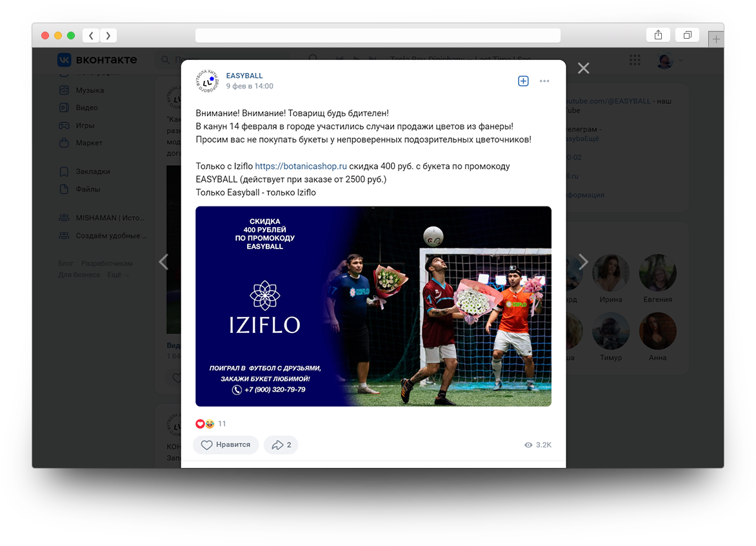Click the browser share icon
The width and height of the screenshot is (756, 546).
tap(658, 35)
